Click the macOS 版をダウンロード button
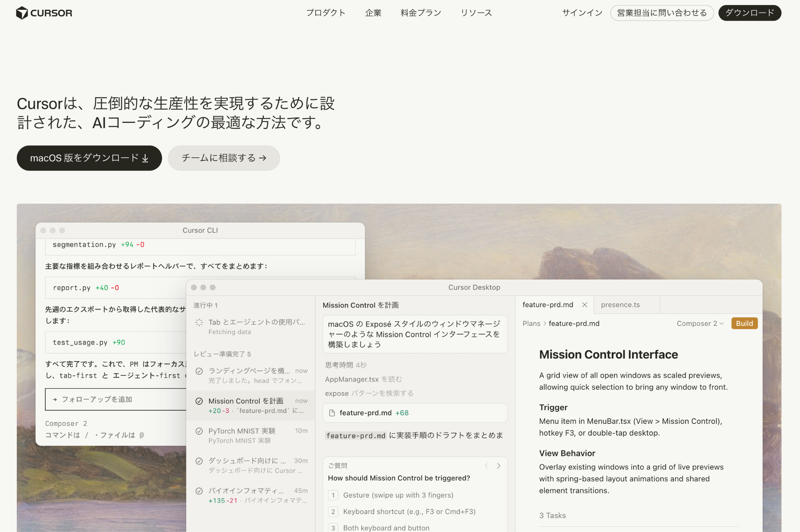 (89, 158)
